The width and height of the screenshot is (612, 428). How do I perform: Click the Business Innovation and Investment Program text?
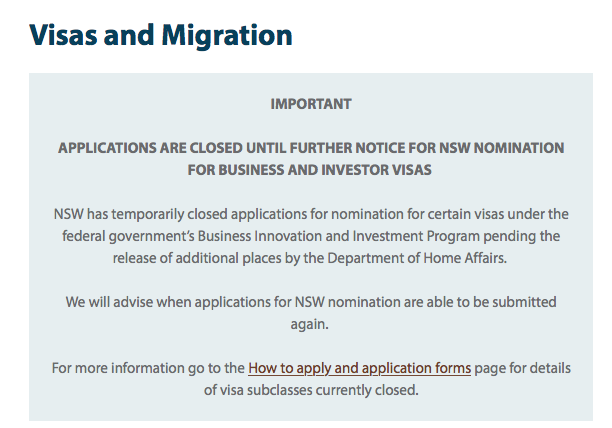(339, 236)
